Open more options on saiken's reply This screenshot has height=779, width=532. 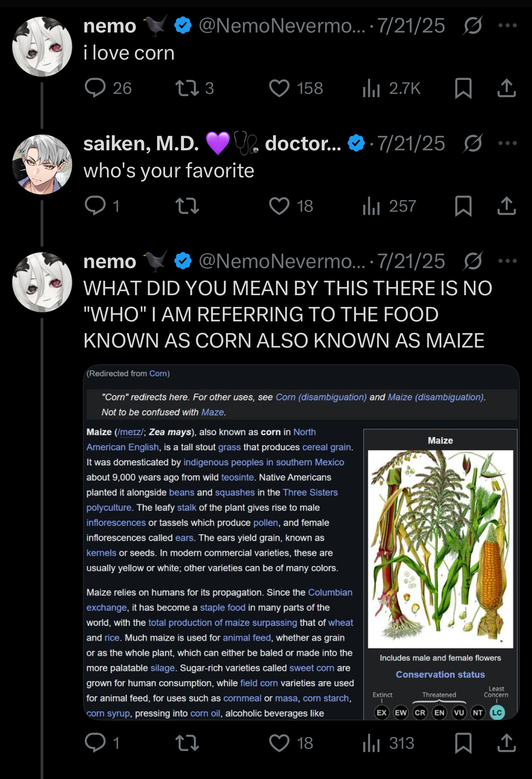[507, 144]
